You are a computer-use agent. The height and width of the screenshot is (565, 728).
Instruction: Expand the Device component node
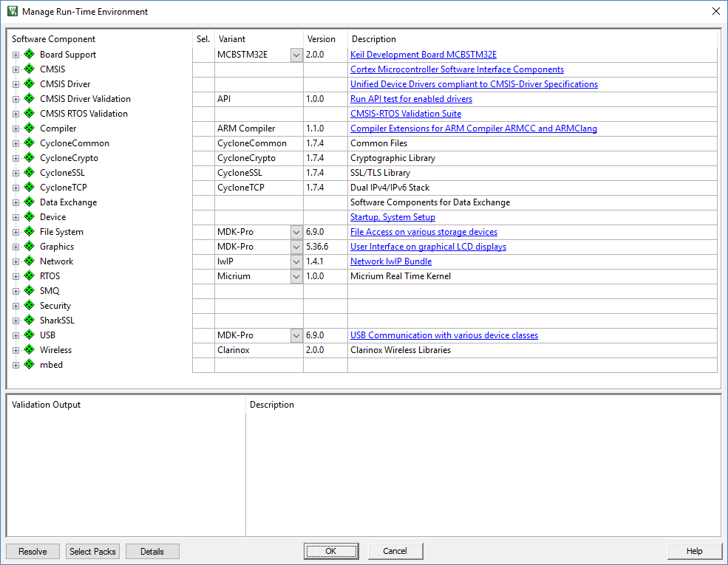click(16, 217)
